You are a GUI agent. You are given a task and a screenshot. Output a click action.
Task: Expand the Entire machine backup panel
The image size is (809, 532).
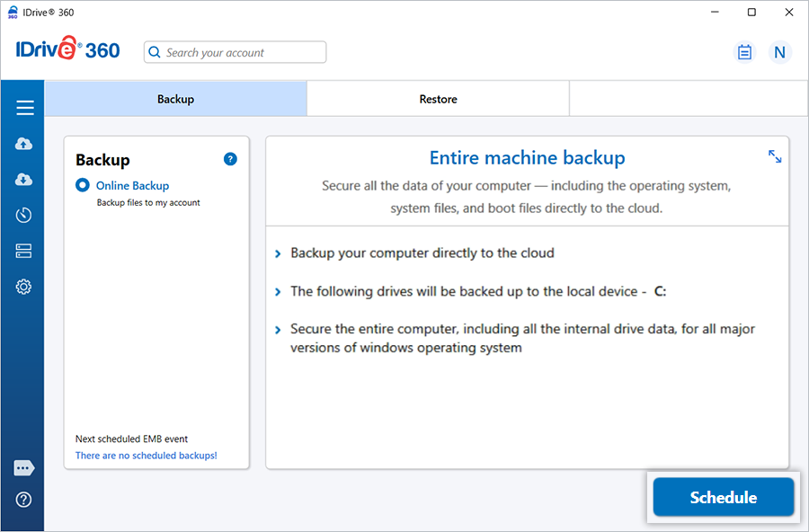click(x=775, y=156)
